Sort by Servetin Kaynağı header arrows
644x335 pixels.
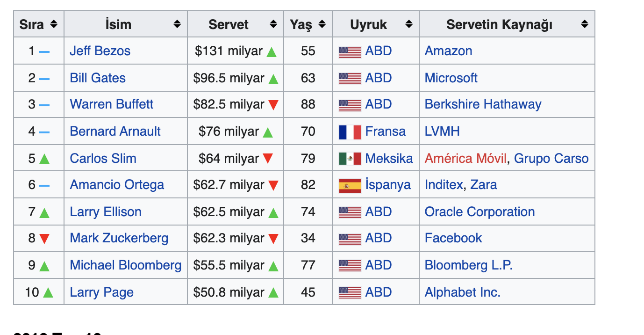point(585,24)
